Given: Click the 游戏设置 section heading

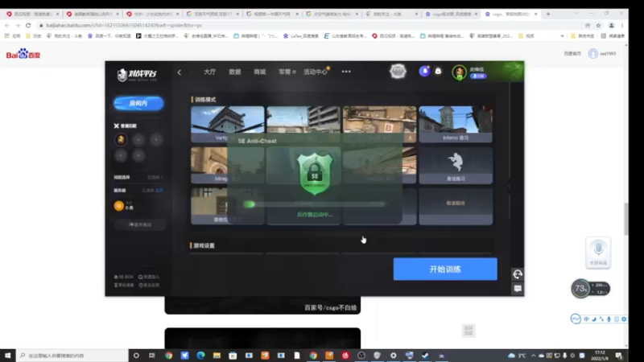Looking at the screenshot, I should [x=203, y=245].
